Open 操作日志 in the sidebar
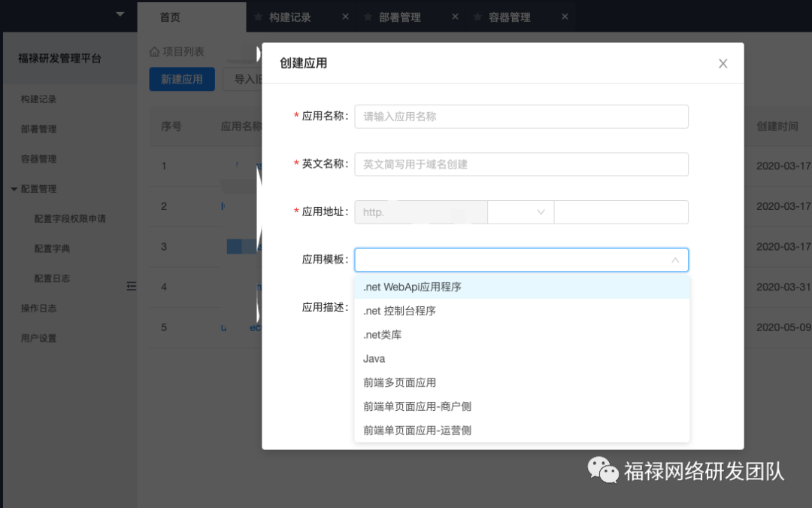 [x=39, y=309]
